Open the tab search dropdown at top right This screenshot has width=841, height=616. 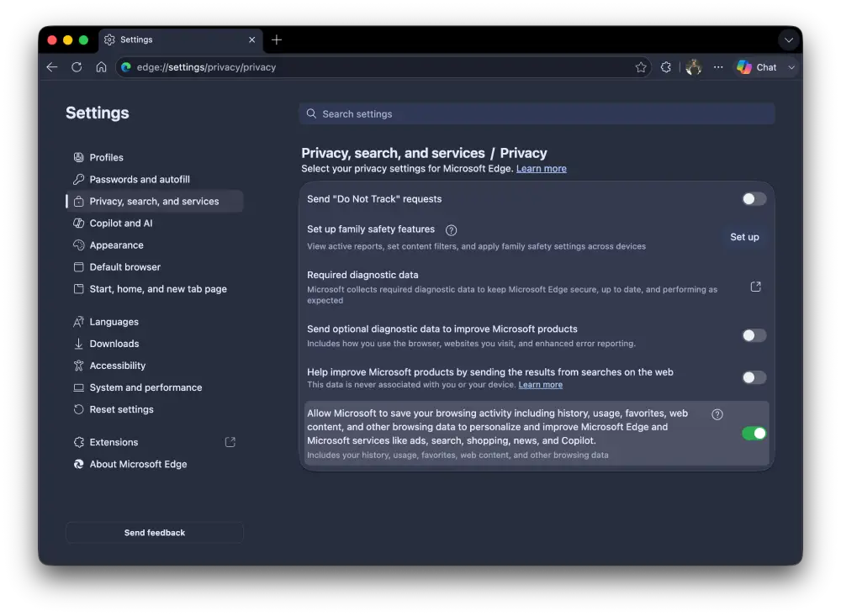click(789, 39)
